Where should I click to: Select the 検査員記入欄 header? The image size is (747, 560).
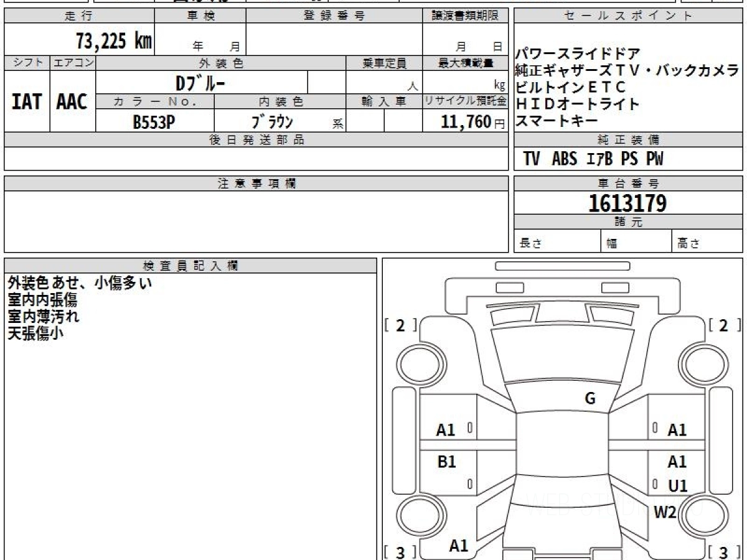click(190, 265)
